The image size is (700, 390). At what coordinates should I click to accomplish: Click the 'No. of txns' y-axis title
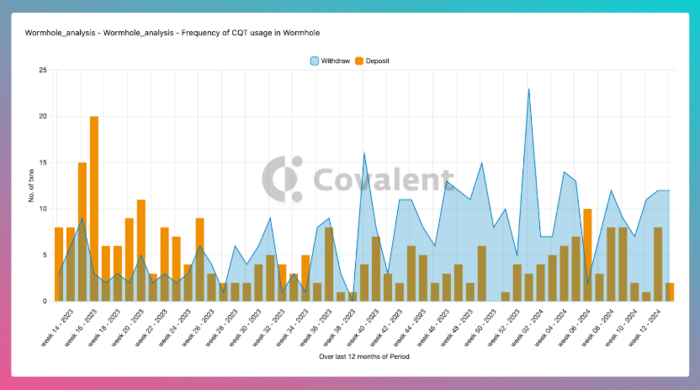pos(31,186)
